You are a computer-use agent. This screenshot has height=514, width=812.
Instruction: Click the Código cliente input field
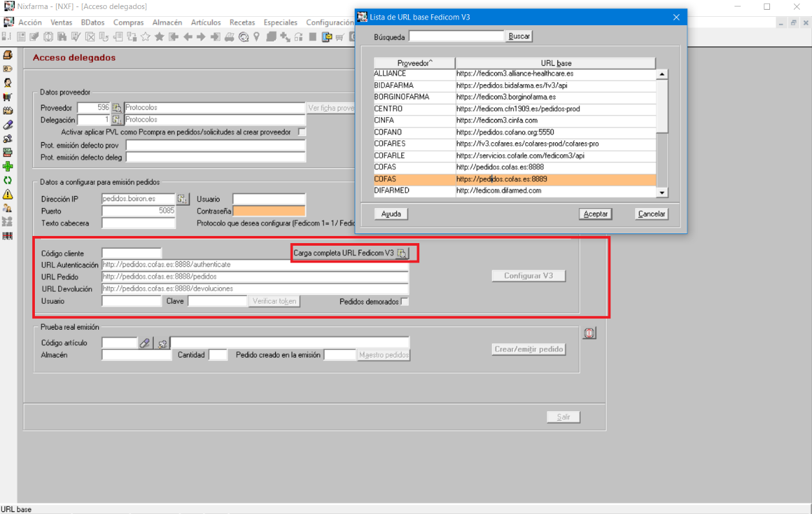(x=132, y=253)
